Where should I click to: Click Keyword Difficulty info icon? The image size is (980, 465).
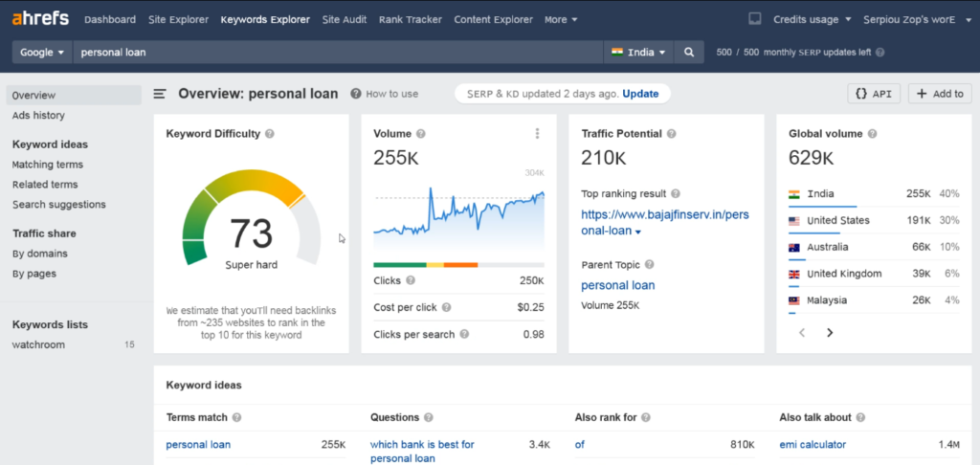pyautogui.click(x=269, y=134)
